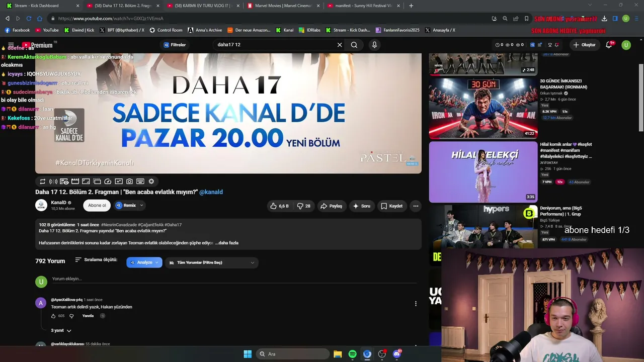This screenshot has height=362, width=644.
Task: Go to browser home page
Action: point(40,19)
